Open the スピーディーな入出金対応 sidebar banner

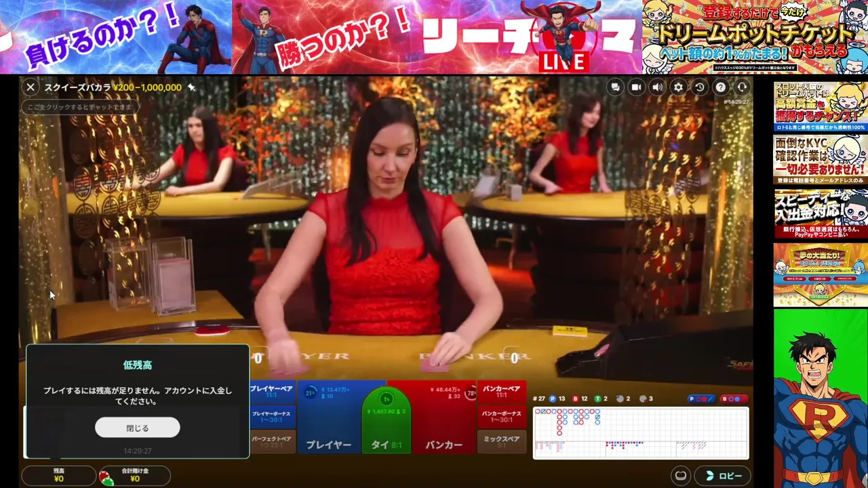tap(821, 213)
